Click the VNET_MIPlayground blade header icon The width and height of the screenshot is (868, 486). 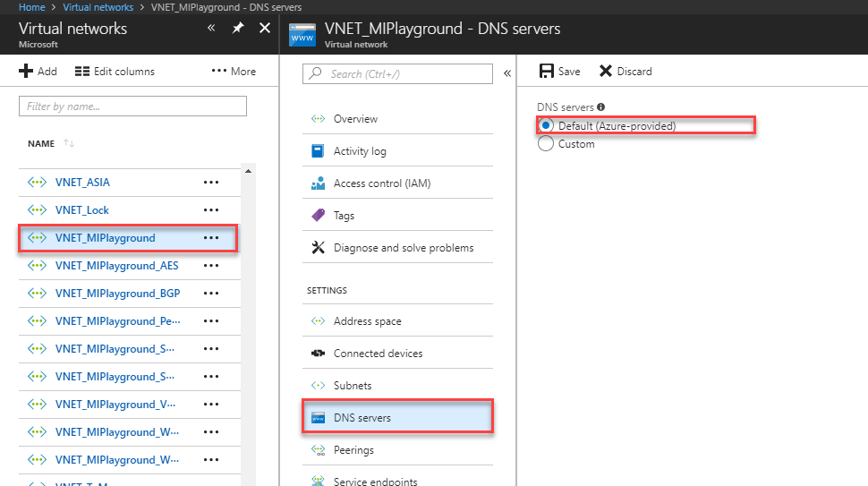302,35
